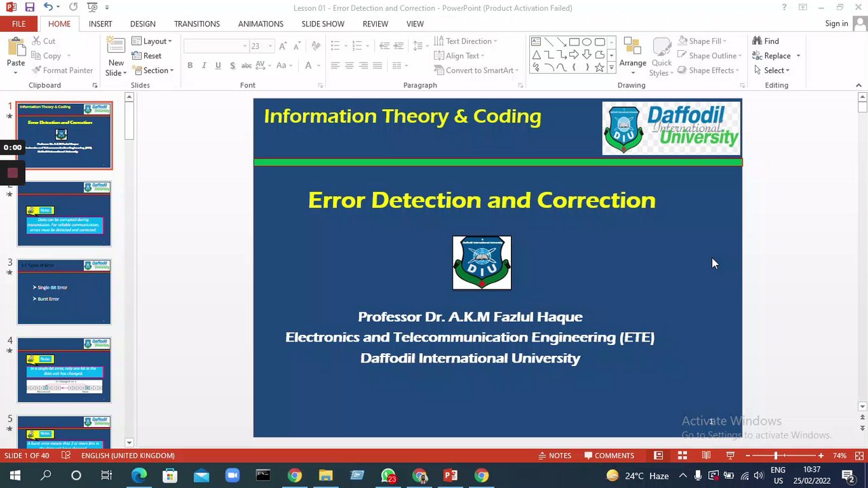Select slide 3 thumbnail with Single-Bit Error
Image resolution: width=868 pixels, height=488 pixels.
(64, 292)
